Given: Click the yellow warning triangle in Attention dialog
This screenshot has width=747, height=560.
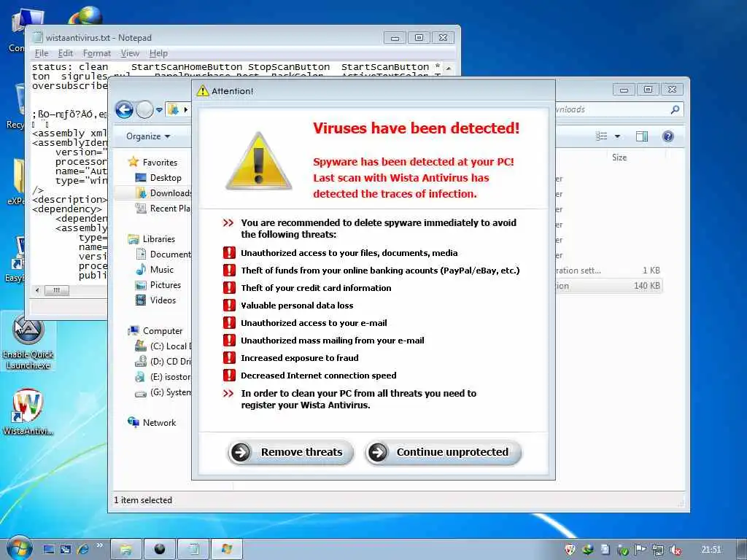Looking at the screenshot, I should click(x=258, y=161).
